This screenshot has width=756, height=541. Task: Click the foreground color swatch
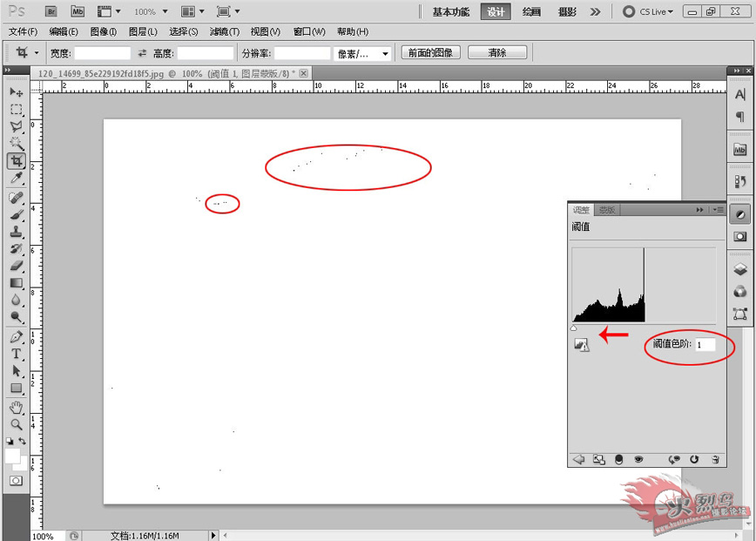(12, 456)
